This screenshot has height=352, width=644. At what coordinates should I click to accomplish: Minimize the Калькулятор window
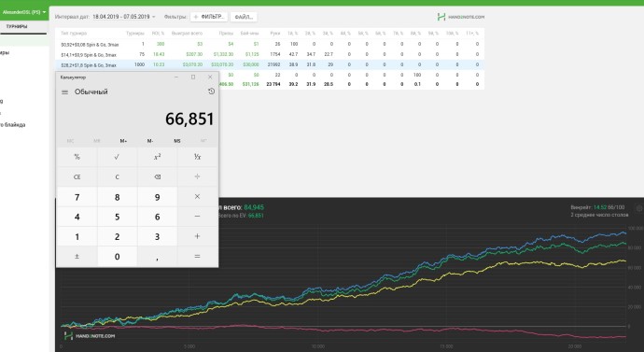176,77
